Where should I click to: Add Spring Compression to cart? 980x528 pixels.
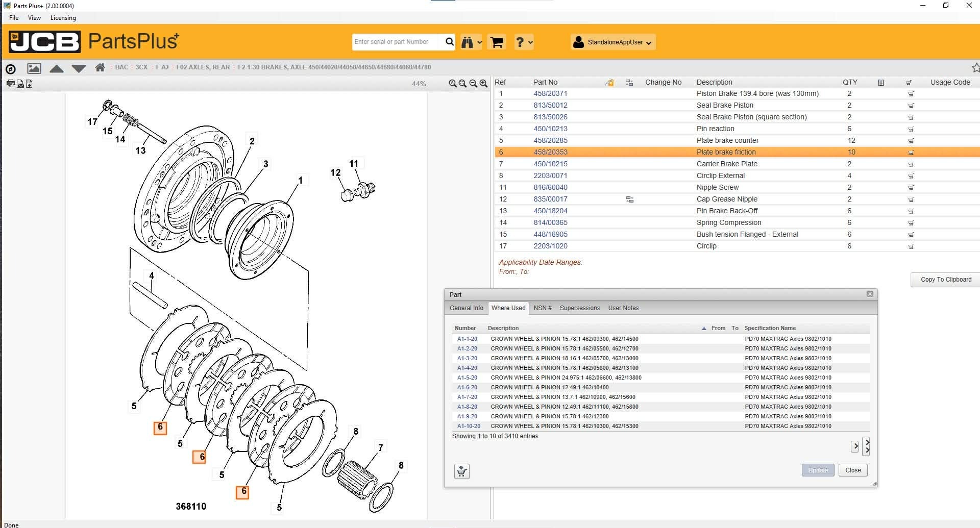911,223
